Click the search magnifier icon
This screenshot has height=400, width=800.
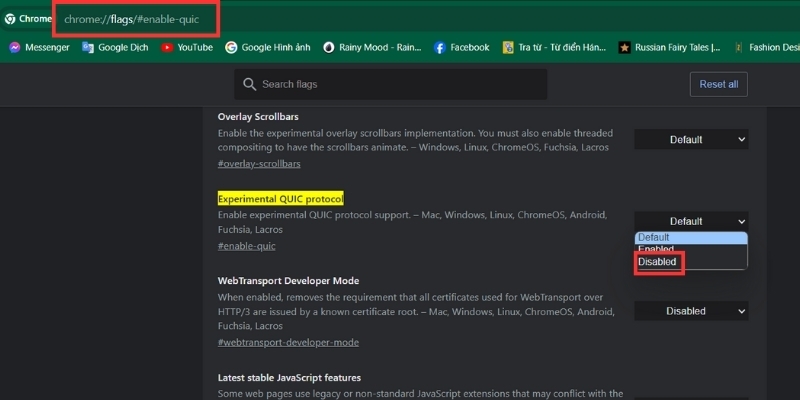pos(249,84)
